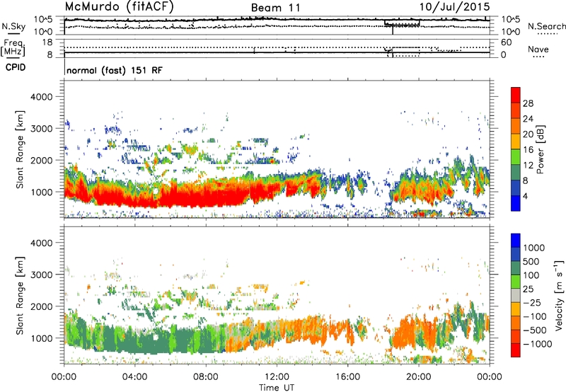Image resolution: width=566 pixels, height=392 pixels.
Task: Click the velocity plot 'Slant Range [km]' label
Action: coord(20,295)
